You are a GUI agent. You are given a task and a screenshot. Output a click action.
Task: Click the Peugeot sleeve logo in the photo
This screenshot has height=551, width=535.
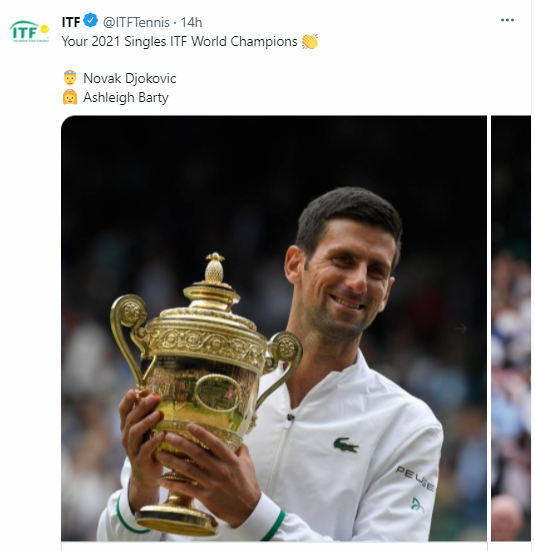click(x=415, y=478)
